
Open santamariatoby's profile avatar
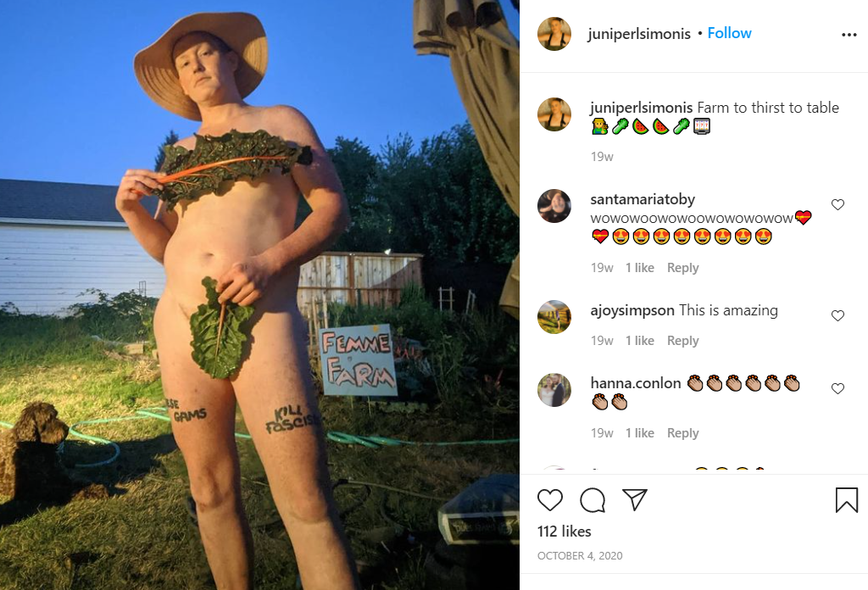point(554,205)
